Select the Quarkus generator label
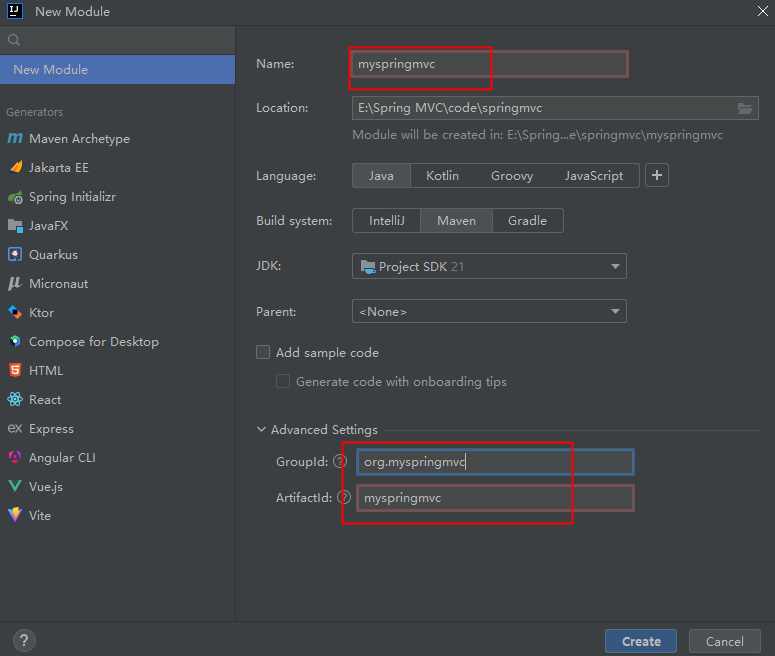Viewport: 775px width, 656px height. (x=53, y=255)
